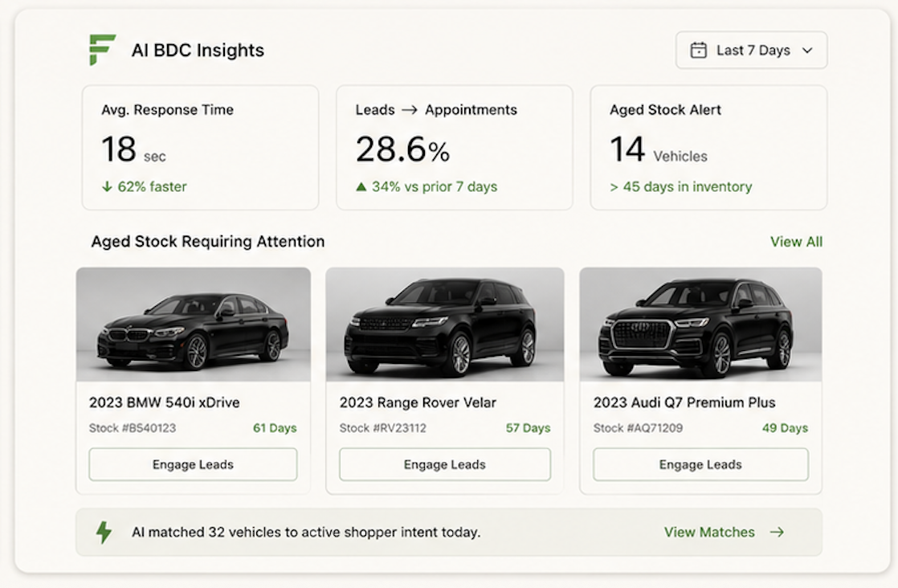The height and width of the screenshot is (588, 898).
Task: Click the 14 Vehicles value
Action: click(659, 149)
